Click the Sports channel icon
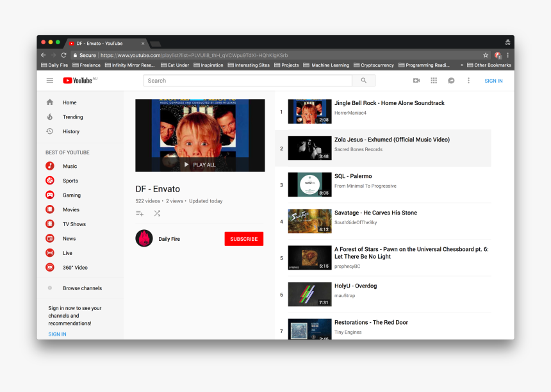This screenshot has width=551, height=392. pyautogui.click(x=50, y=181)
